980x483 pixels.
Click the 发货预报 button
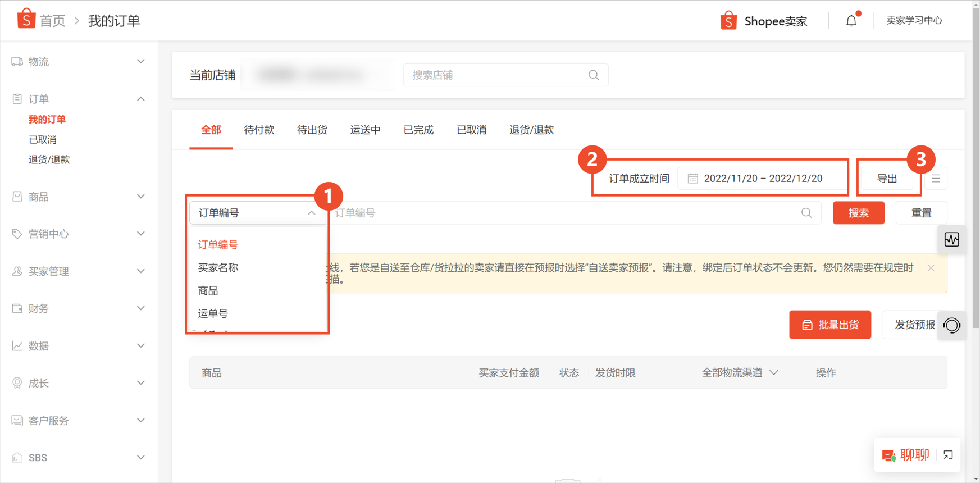tap(914, 325)
